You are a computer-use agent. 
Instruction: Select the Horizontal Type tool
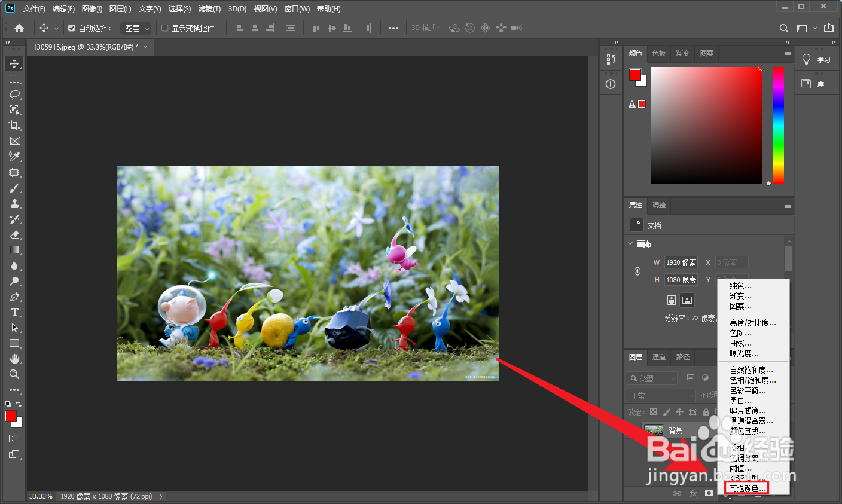pyautogui.click(x=14, y=312)
